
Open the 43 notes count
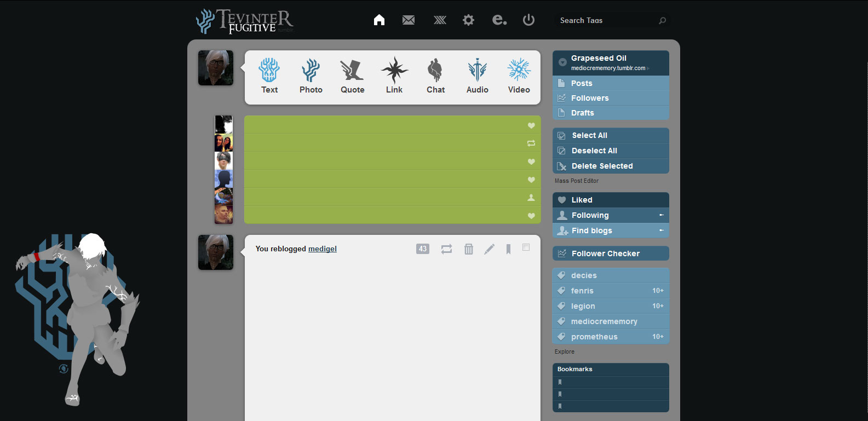click(423, 249)
